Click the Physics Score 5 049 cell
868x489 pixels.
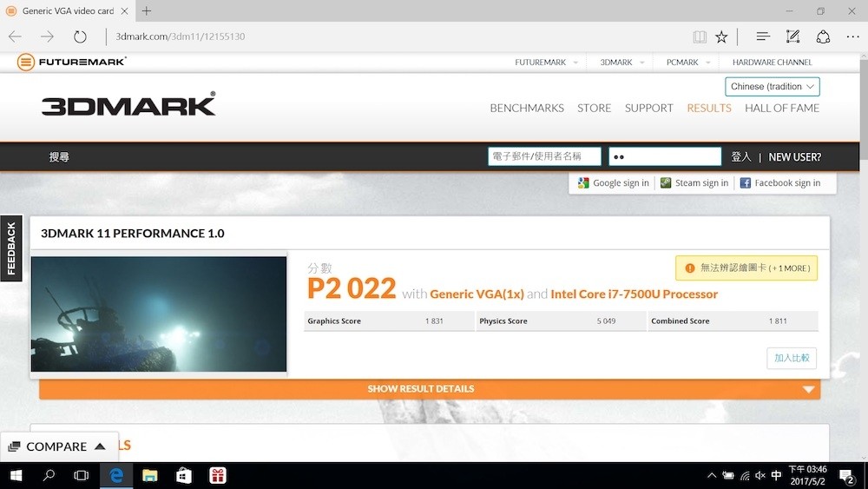pyautogui.click(x=561, y=321)
